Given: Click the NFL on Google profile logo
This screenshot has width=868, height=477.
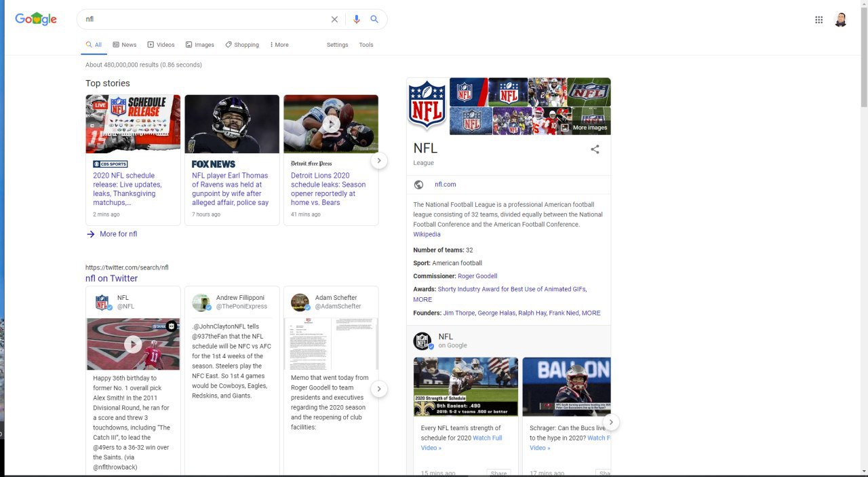Looking at the screenshot, I should (x=423, y=341).
